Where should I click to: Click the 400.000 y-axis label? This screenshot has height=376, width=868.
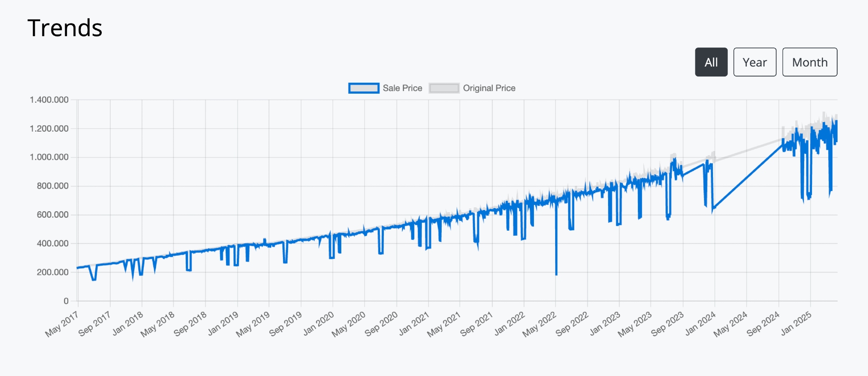coord(52,243)
